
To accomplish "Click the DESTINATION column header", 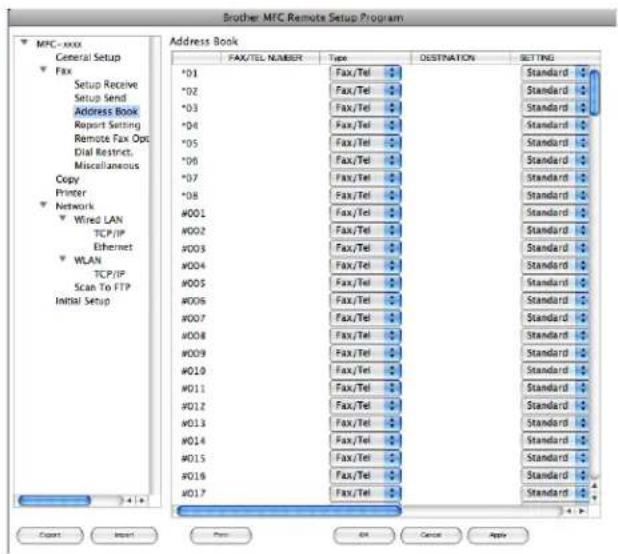I will point(461,58).
